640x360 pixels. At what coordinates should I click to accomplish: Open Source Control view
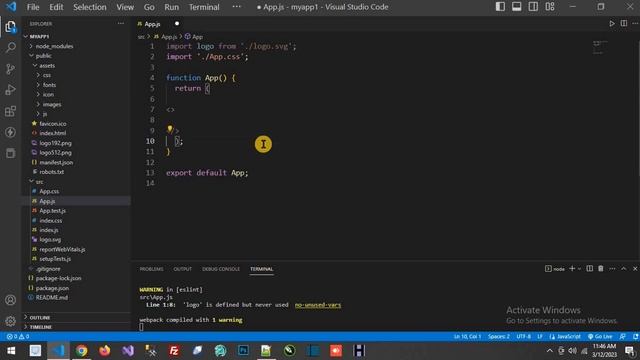coord(11,69)
